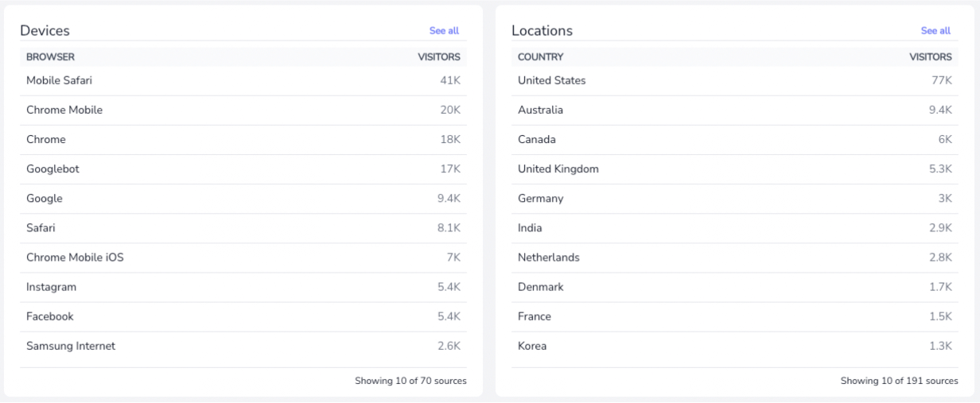Select the United Kingdom row
The height and width of the screenshot is (403, 980).
point(735,169)
